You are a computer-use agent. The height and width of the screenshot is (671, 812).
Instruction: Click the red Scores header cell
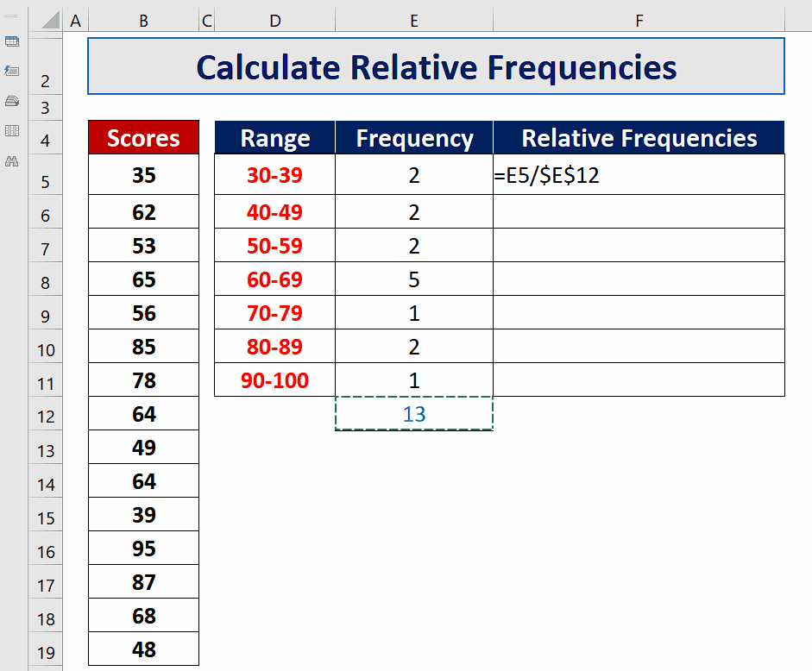pos(143,138)
